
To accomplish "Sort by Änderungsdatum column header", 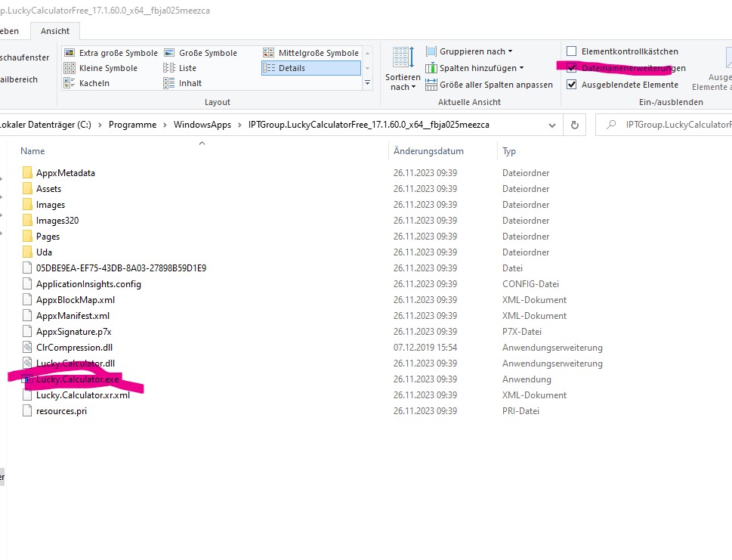I will (428, 151).
